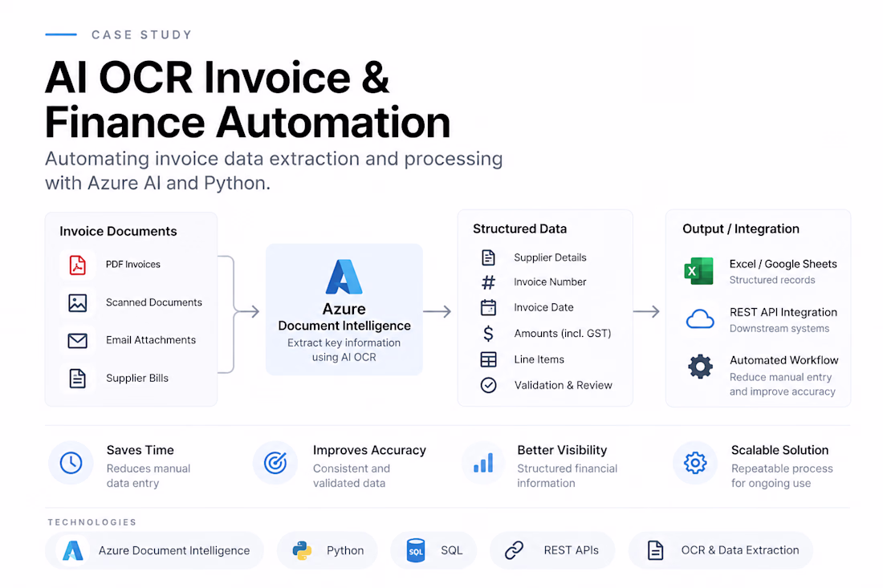
Task: Click the Invoice Documents heading
Action: click(x=118, y=231)
